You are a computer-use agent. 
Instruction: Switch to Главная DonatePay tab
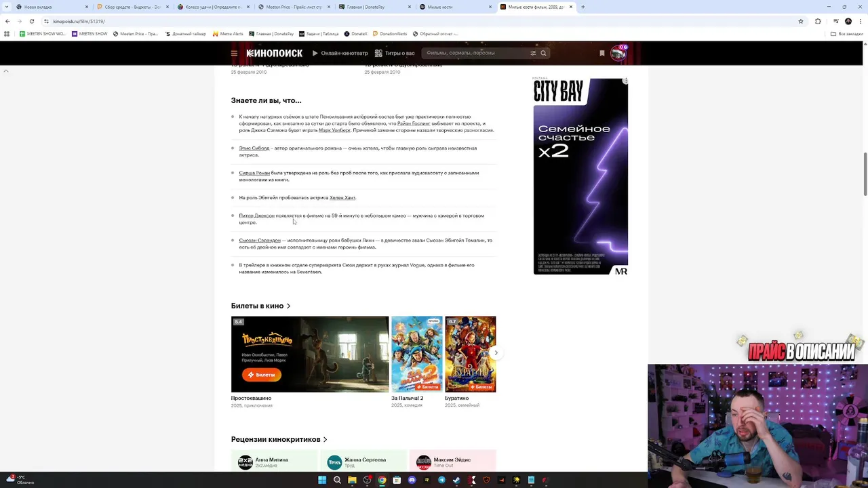(x=374, y=7)
